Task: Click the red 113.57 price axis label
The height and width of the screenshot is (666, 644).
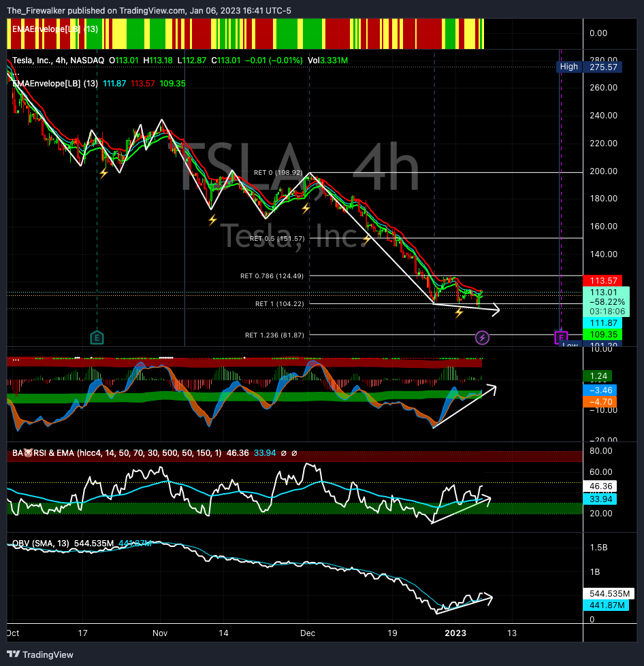Action: tap(602, 280)
